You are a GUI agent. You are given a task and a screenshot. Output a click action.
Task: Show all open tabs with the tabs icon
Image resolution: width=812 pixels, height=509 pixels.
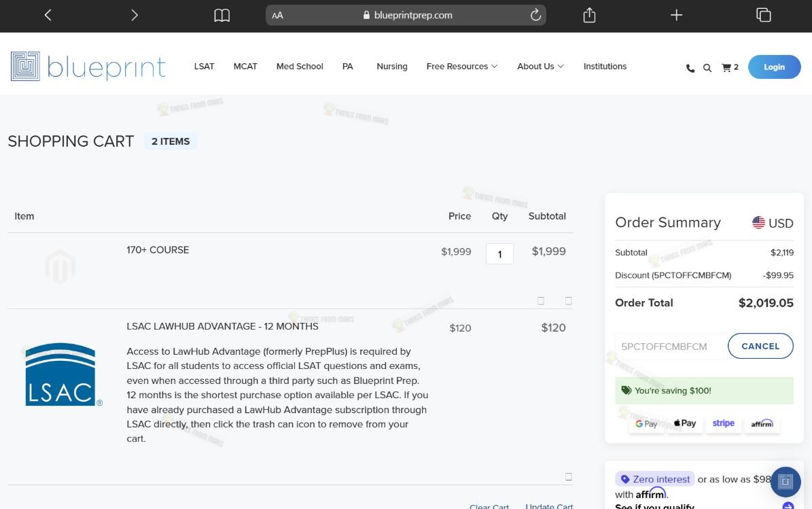[x=763, y=16]
